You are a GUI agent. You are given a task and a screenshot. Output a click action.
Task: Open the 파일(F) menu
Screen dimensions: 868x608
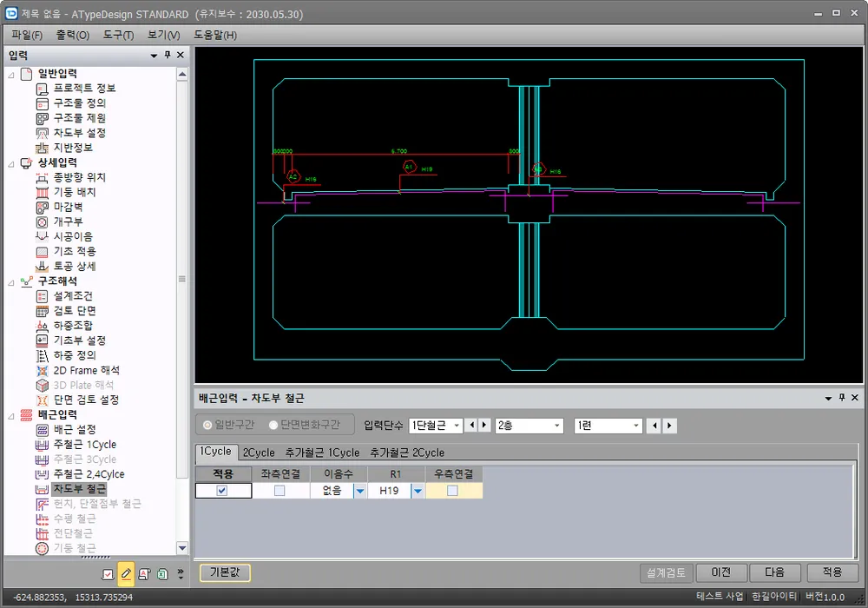point(27,35)
